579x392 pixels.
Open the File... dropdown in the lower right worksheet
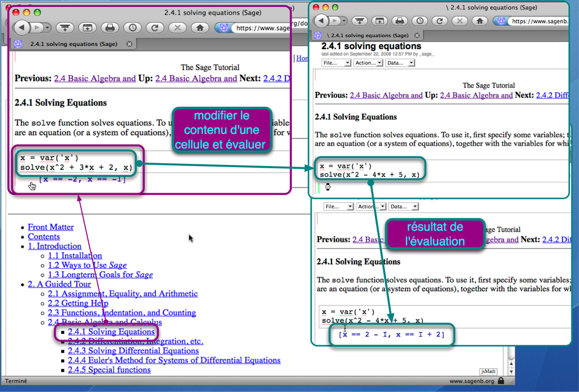click(339, 207)
